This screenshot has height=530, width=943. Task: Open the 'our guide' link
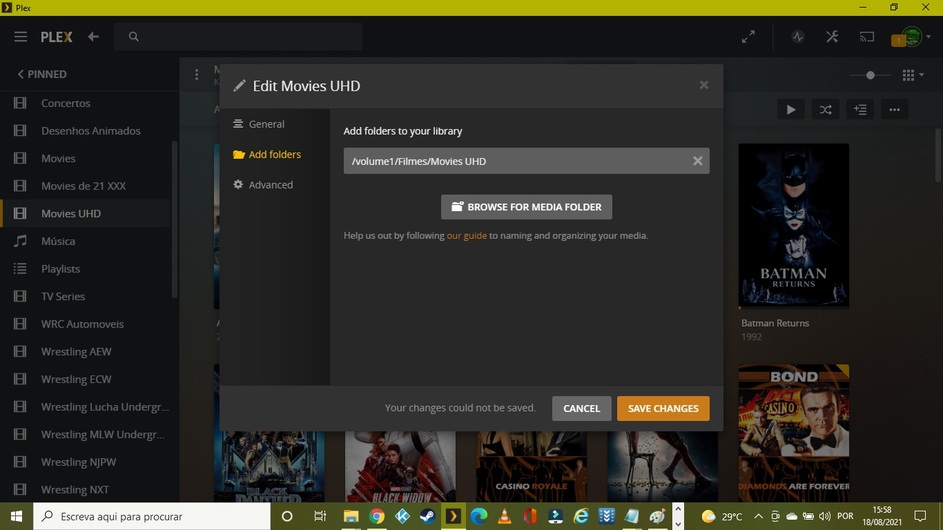tap(467, 236)
